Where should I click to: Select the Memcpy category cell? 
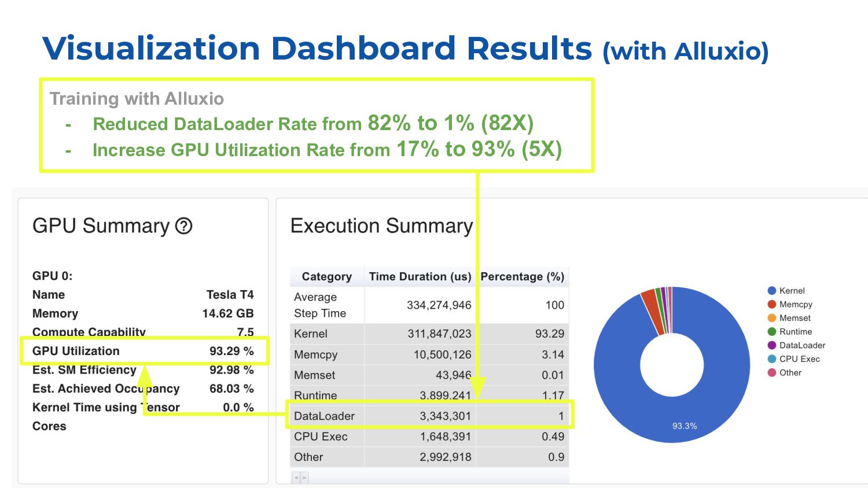[x=327, y=354]
